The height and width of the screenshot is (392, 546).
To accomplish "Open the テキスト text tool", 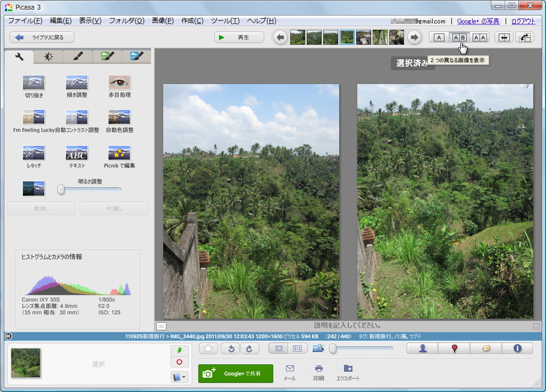I will pos(77,157).
